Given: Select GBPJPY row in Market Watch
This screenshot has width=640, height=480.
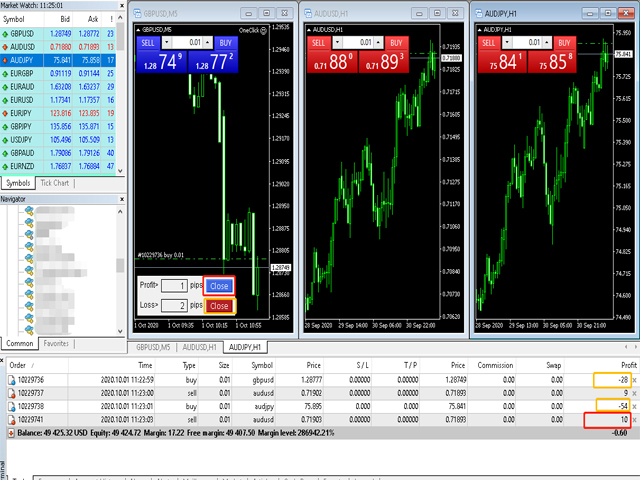Looking at the screenshot, I should (58, 127).
